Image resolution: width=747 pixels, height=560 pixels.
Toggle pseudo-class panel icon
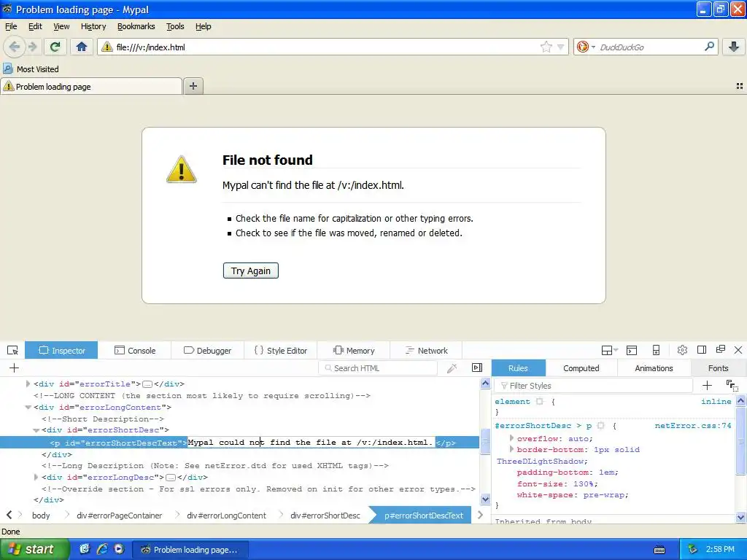(732, 385)
